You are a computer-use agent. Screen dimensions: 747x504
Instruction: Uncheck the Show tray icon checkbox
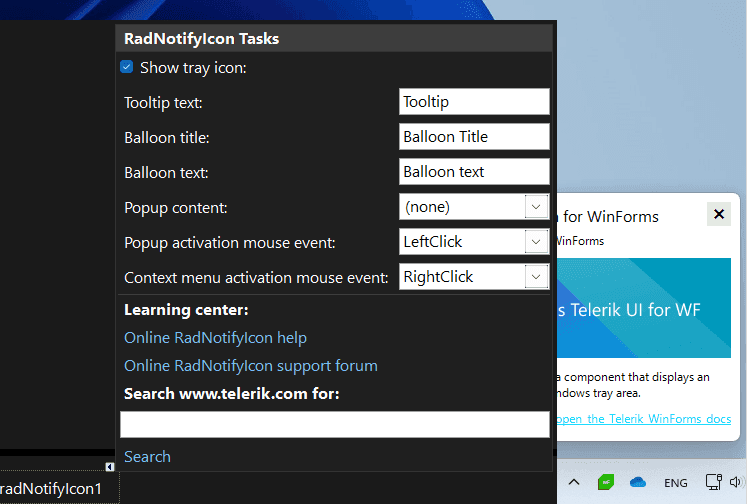click(x=127, y=67)
